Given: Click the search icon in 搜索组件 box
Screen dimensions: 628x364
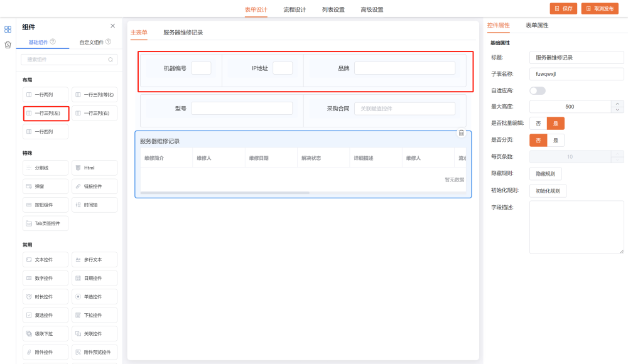Looking at the screenshot, I should point(111,60).
